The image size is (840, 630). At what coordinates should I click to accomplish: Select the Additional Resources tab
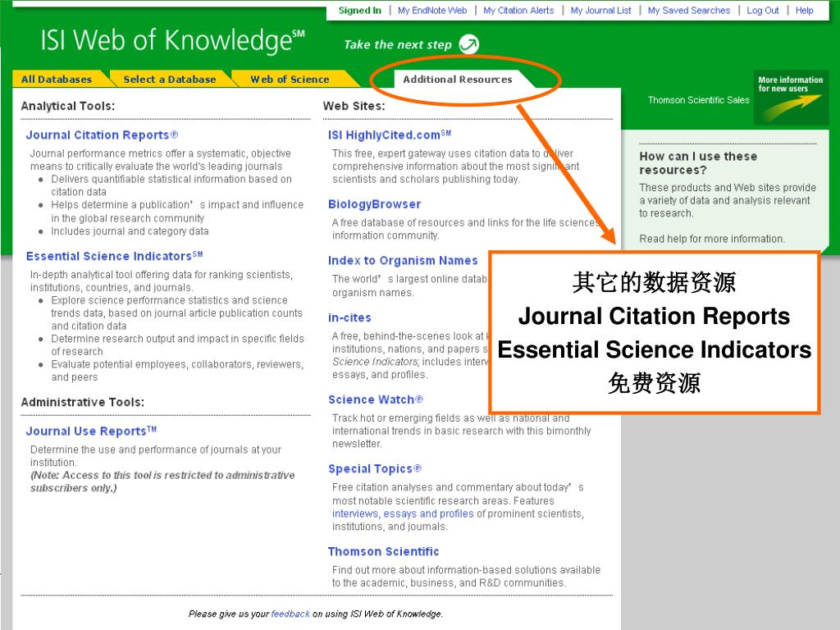(x=458, y=80)
